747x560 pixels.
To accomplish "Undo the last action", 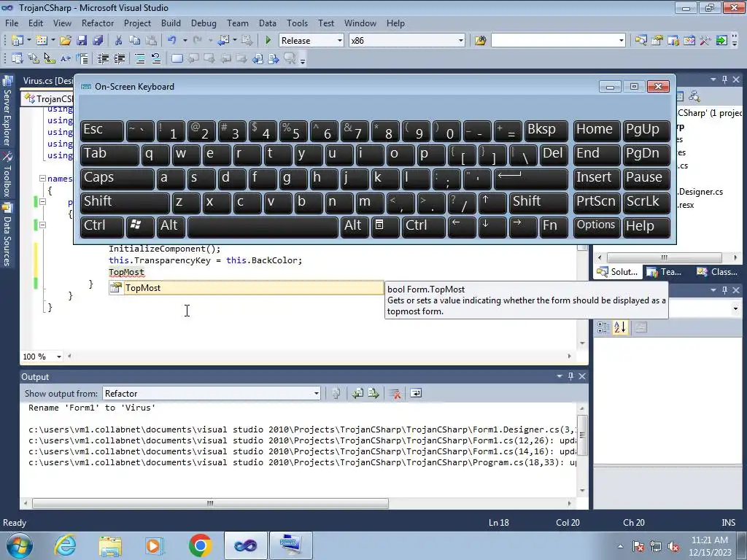I will click(172, 41).
